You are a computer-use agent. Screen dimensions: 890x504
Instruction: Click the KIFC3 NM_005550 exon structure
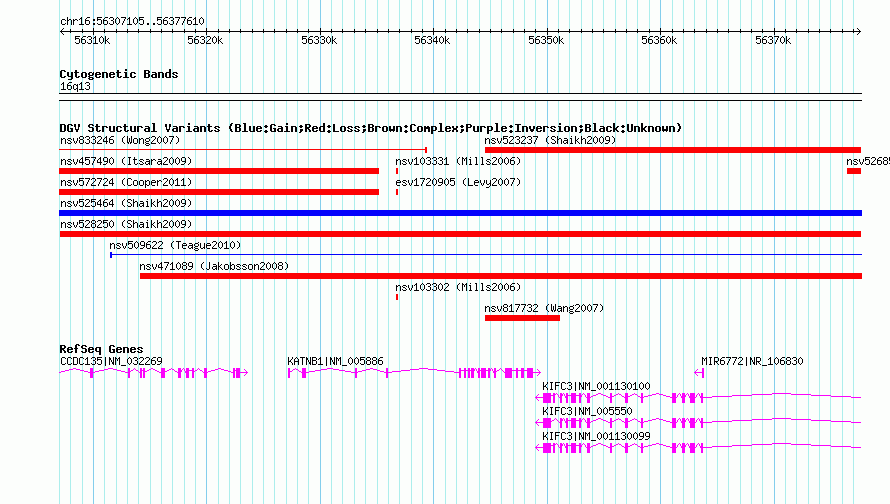coord(698,423)
